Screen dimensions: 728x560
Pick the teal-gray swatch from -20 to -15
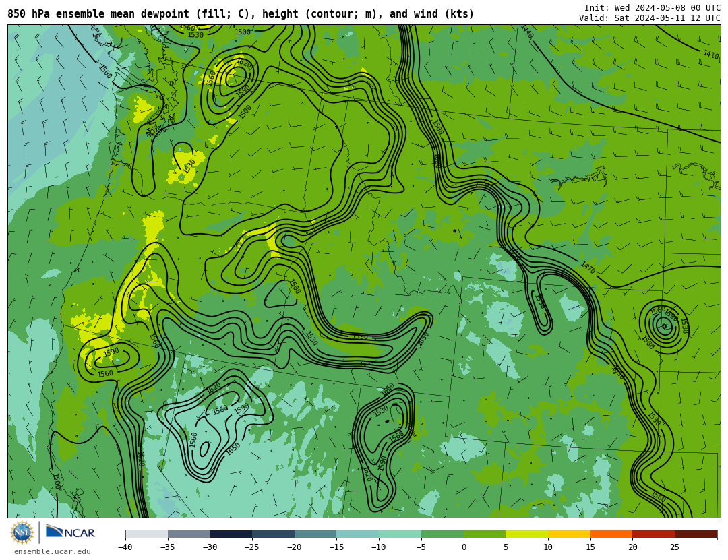(x=315, y=534)
